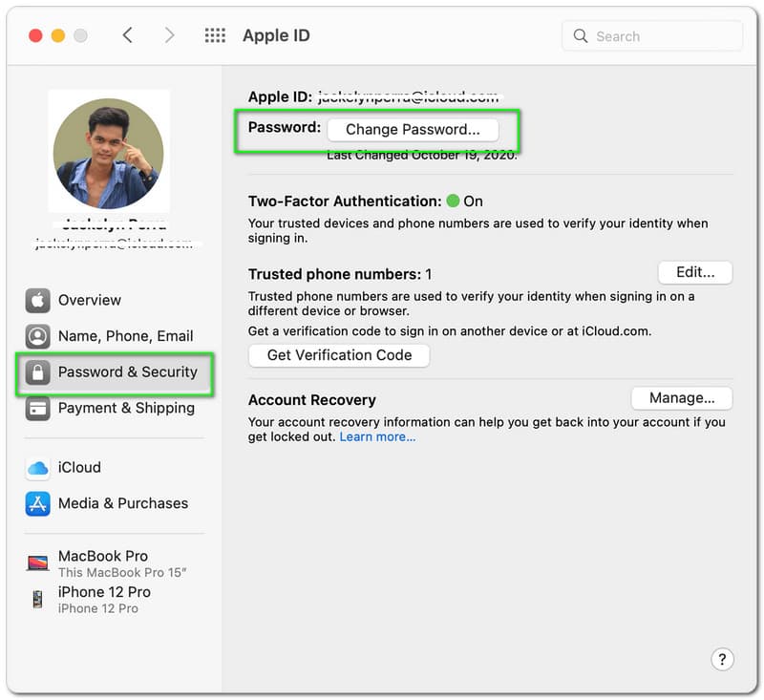764x700 pixels.
Task: Select the MacBook Pro device row
Action: coord(114,563)
